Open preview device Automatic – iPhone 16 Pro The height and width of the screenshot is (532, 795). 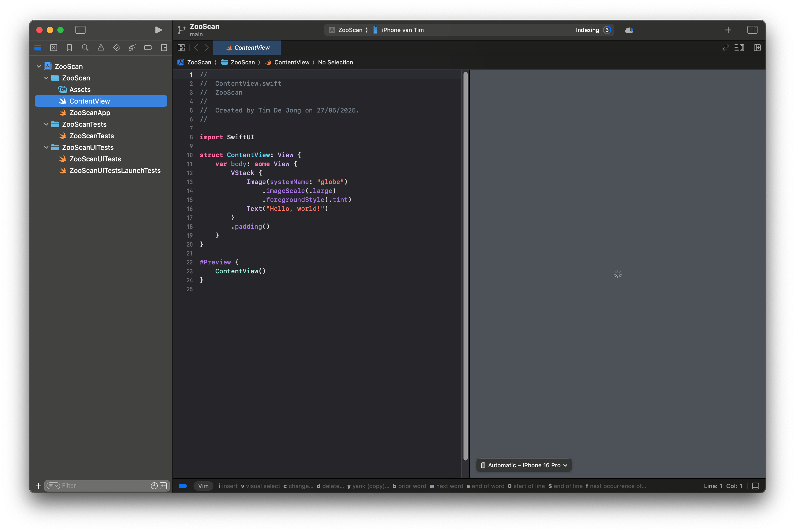tap(523, 465)
